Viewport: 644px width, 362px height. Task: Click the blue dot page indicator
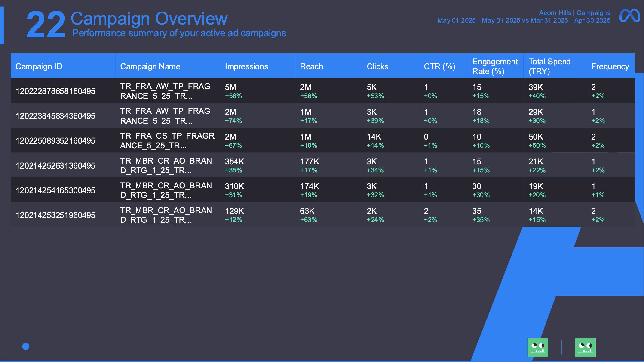(x=26, y=346)
